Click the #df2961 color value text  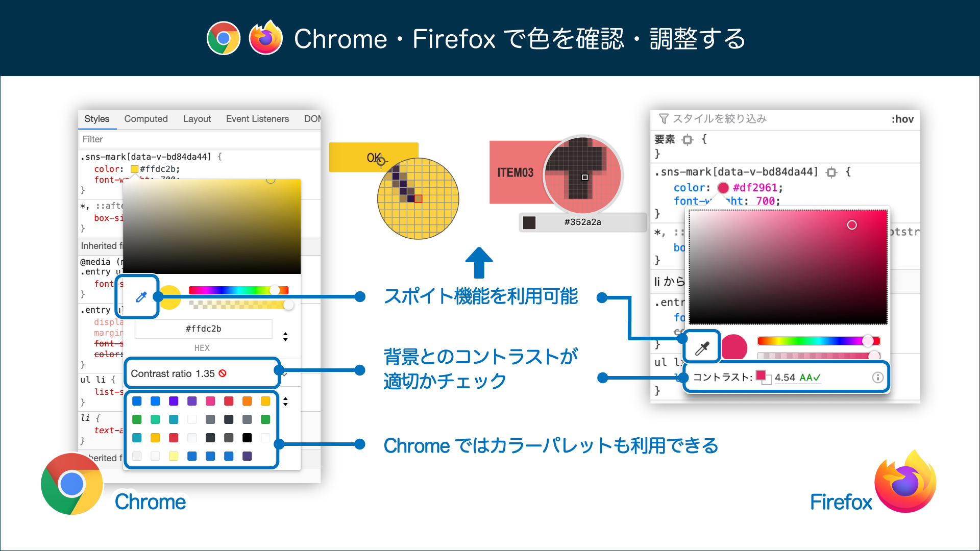(755, 188)
